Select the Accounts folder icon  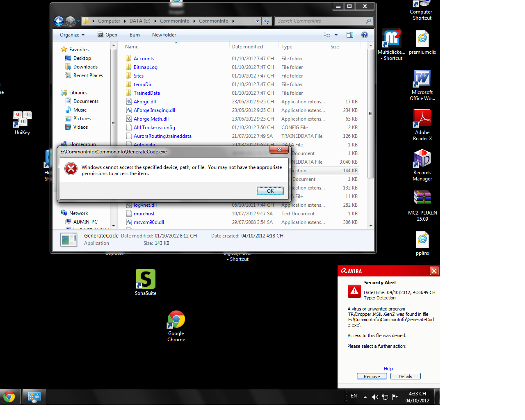click(x=129, y=59)
